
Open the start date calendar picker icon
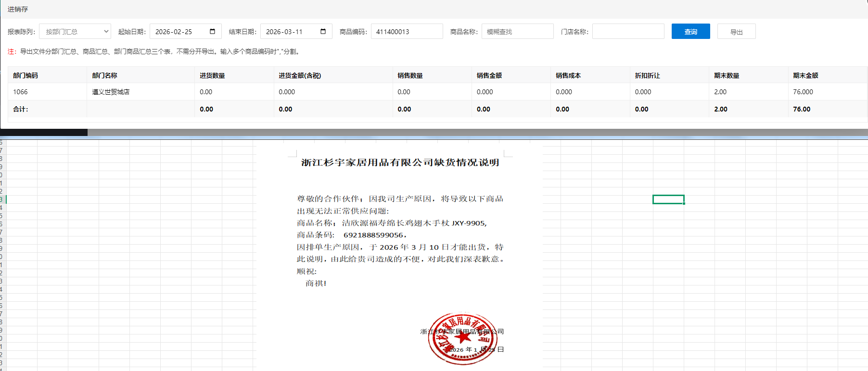213,32
